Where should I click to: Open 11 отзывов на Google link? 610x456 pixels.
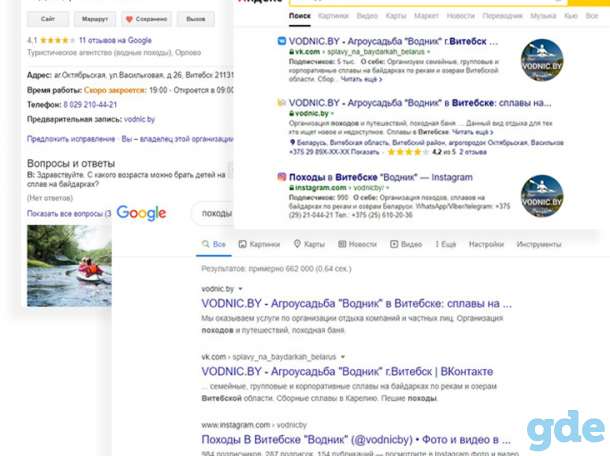(x=115, y=40)
